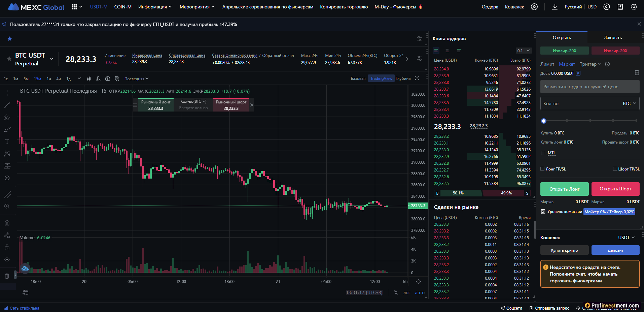Close the profit notification banner
The image size is (644, 312).
point(639,24)
